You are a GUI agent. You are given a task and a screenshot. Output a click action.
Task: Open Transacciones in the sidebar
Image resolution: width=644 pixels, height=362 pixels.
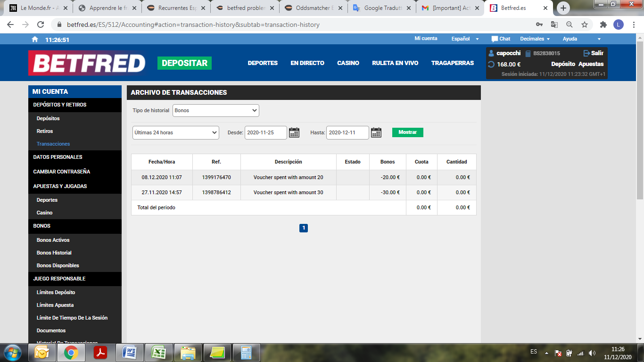point(53,144)
